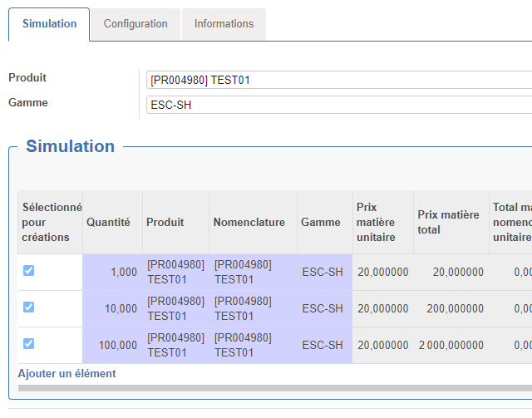The image size is (532, 418).
Task: Open the Configuration tab
Action: pyautogui.click(x=135, y=24)
